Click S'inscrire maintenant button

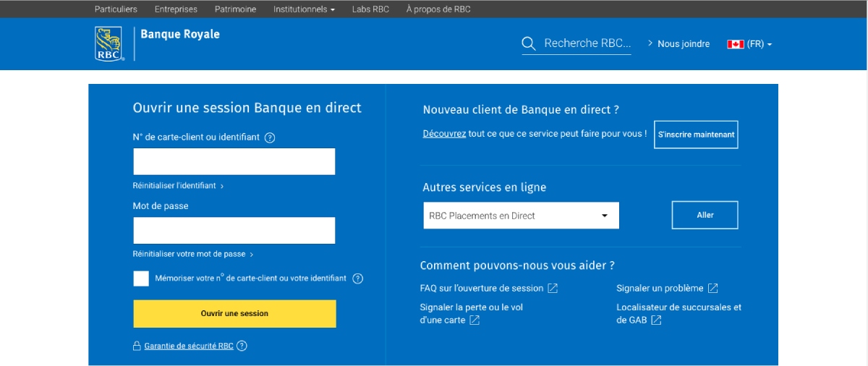[696, 135]
